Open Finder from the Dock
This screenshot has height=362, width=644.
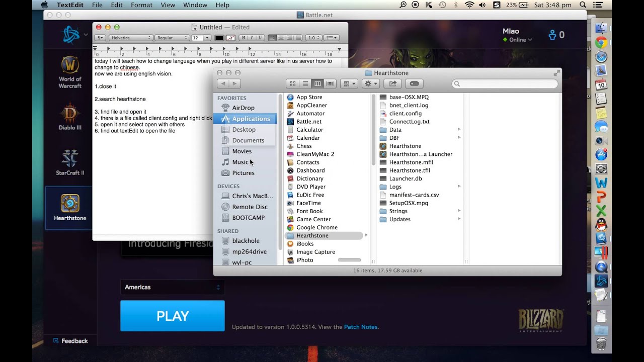(601, 29)
